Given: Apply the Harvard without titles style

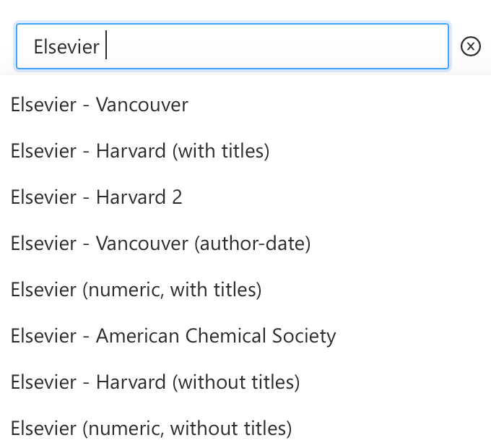Looking at the screenshot, I should [245, 382].
